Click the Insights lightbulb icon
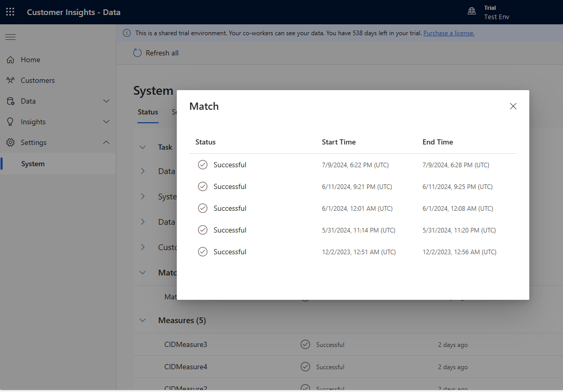563x392 pixels. (x=10, y=122)
